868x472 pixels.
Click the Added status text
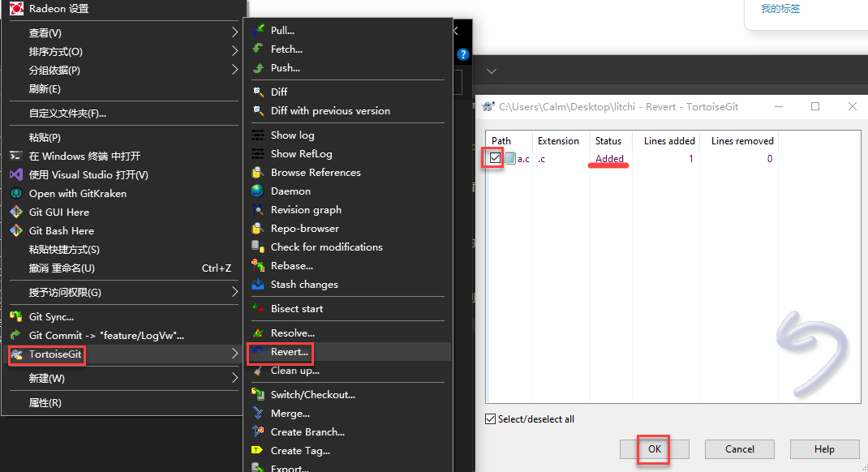[609, 159]
